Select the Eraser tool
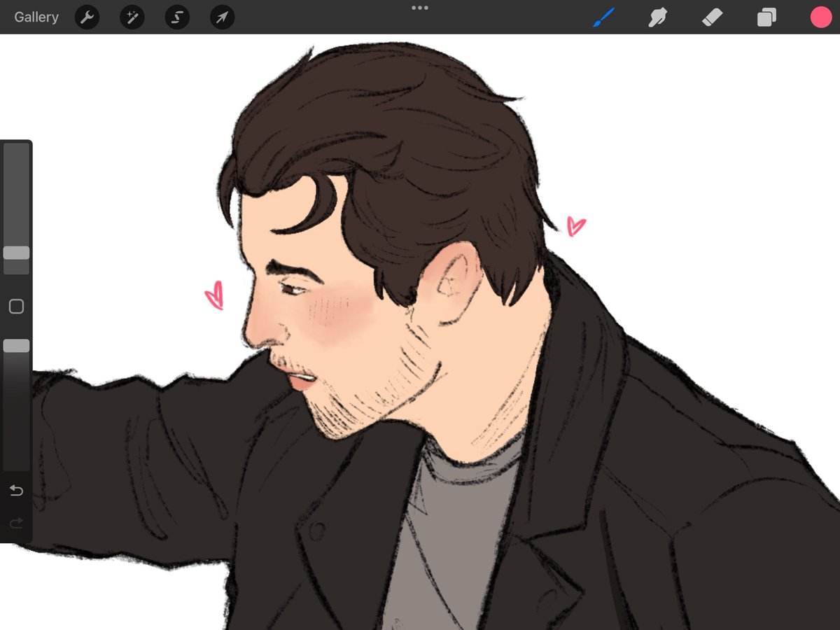 click(712, 17)
